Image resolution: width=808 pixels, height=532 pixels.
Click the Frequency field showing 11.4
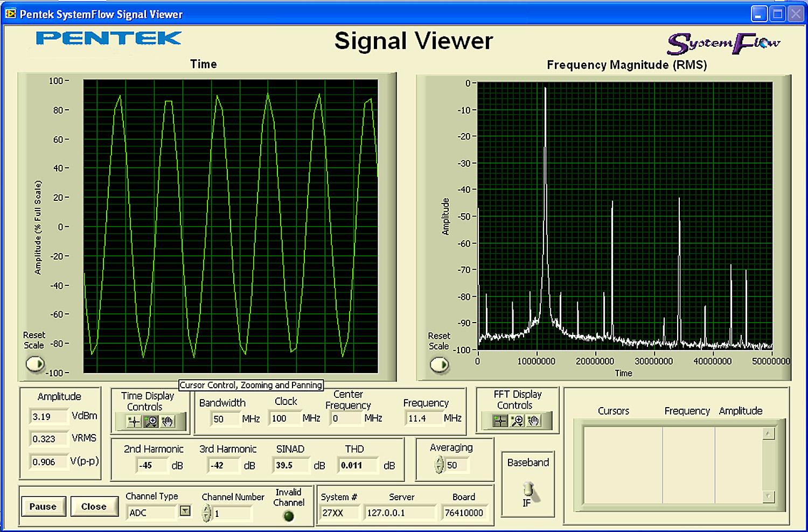click(x=423, y=418)
